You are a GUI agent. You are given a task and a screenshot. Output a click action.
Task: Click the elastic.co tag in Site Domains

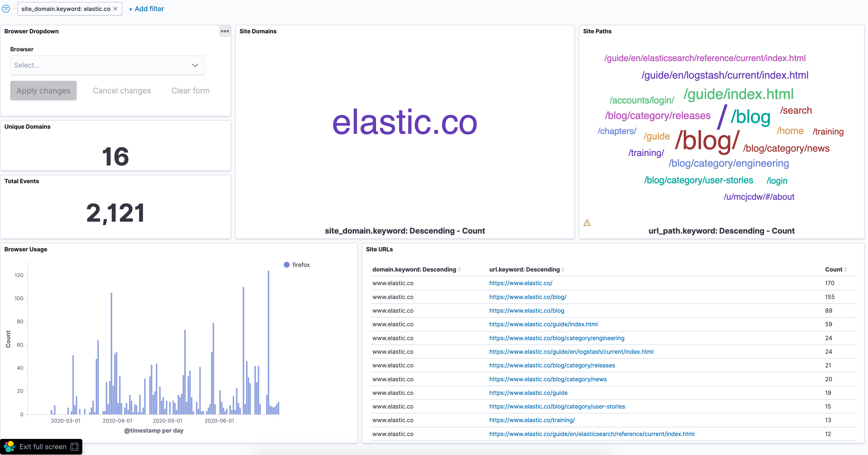tap(404, 122)
